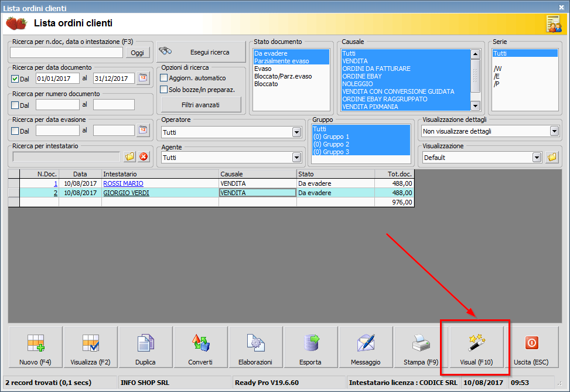The width and height of the screenshot is (570, 392).
Task: Select ORDINE EBAY RAGGRUPPATO causale
Action: [406, 99]
